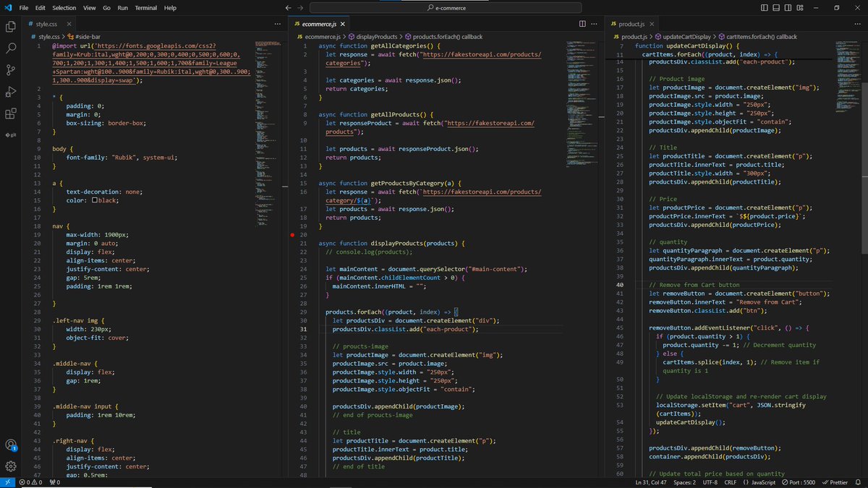Click Port: 5500 Live Server status
The image size is (868, 488).
[797, 482]
